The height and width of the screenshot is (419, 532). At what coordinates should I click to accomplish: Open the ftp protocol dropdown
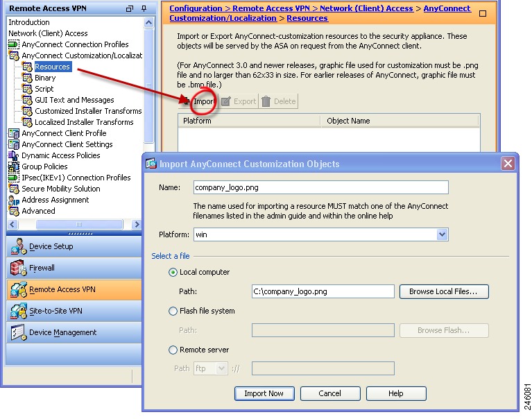click(x=221, y=368)
